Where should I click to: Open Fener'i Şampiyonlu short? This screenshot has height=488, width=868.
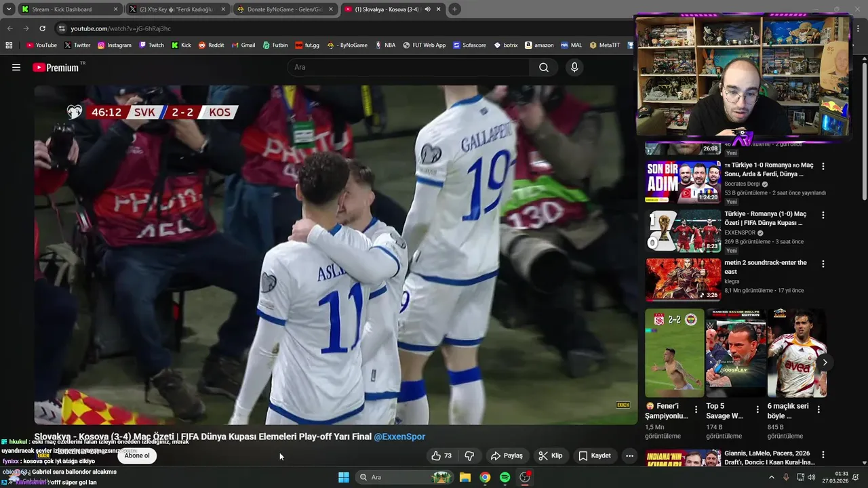click(674, 353)
